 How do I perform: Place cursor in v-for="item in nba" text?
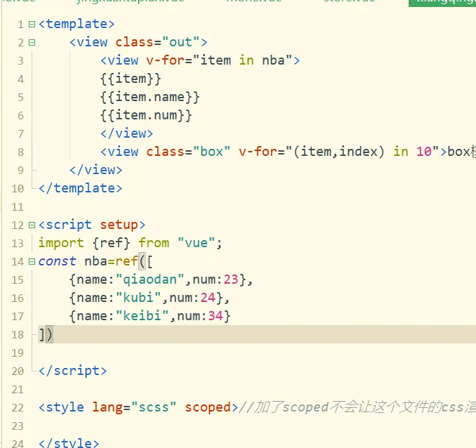click(x=218, y=60)
